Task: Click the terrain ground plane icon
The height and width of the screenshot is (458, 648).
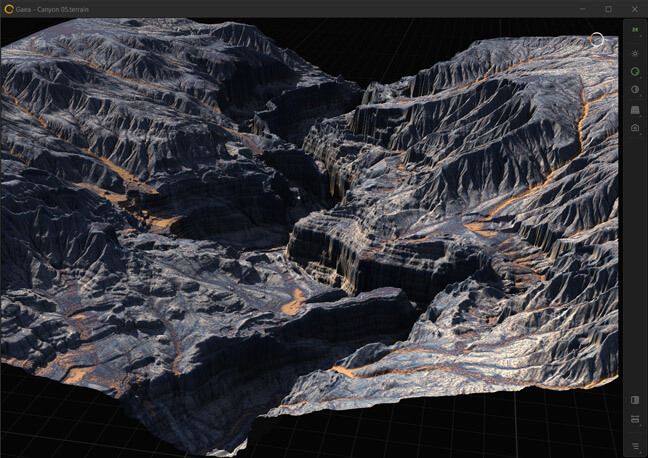Action: (x=634, y=109)
